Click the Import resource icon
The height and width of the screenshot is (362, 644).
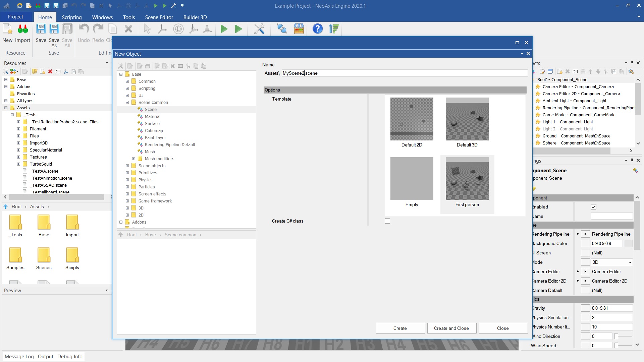tap(22, 29)
